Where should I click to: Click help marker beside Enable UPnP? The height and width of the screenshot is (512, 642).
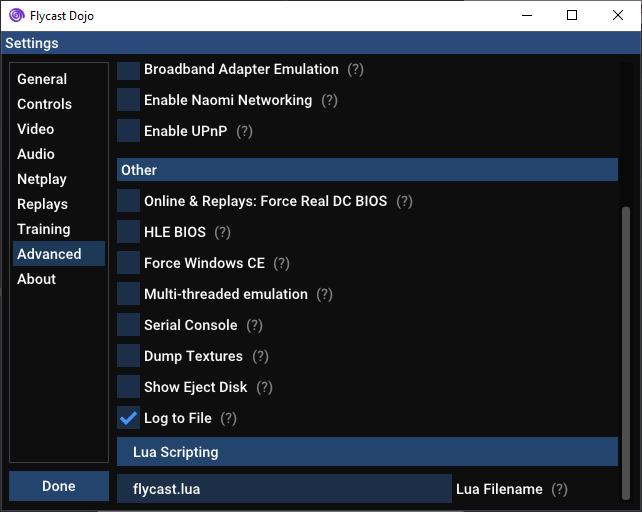pos(244,131)
